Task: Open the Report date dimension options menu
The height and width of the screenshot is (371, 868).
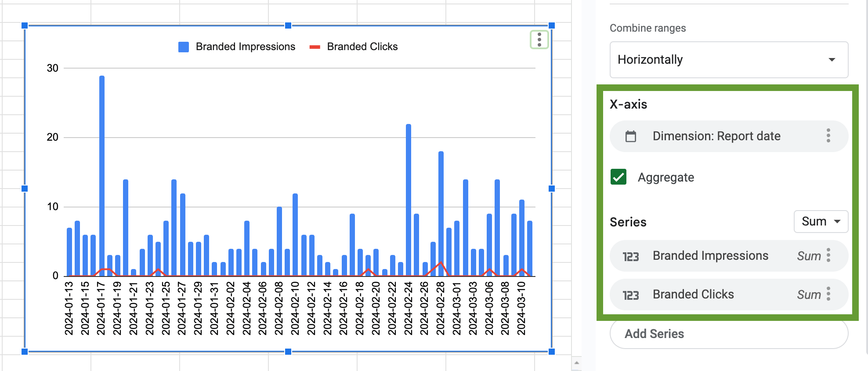Action: click(x=828, y=136)
